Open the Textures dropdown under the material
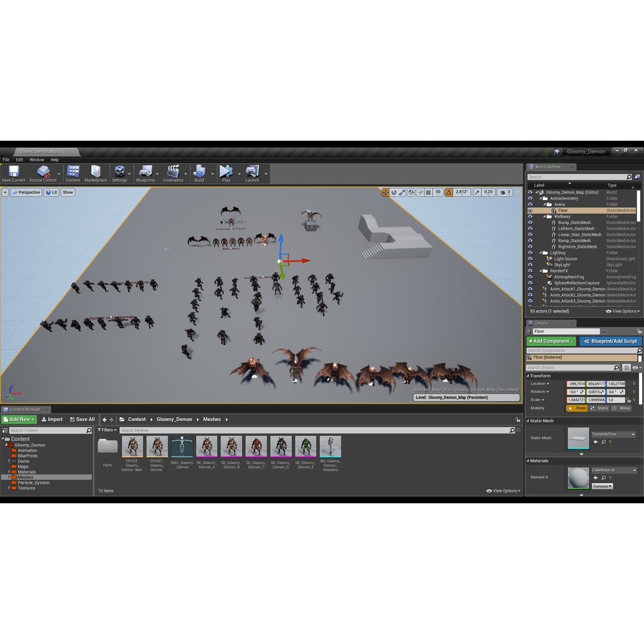The width and height of the screenshot is (644, 644). [x=602, y=487]
